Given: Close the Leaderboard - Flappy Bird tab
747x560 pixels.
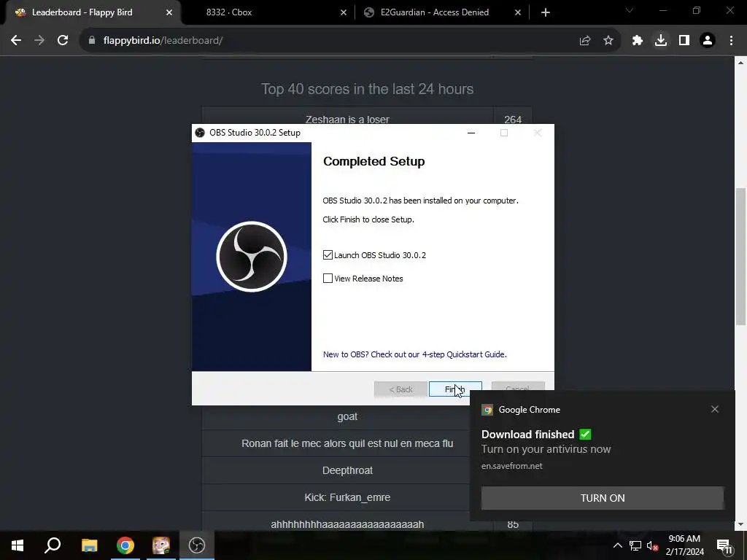Looking at the screenshot, I should pos(169,12).
